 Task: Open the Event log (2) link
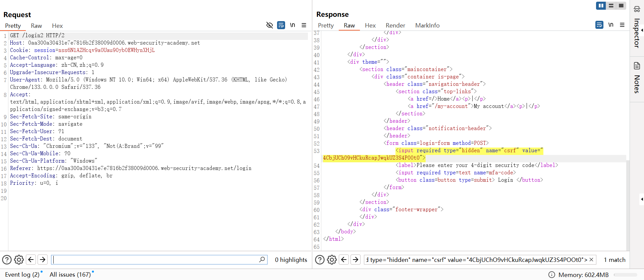[22, 275]
